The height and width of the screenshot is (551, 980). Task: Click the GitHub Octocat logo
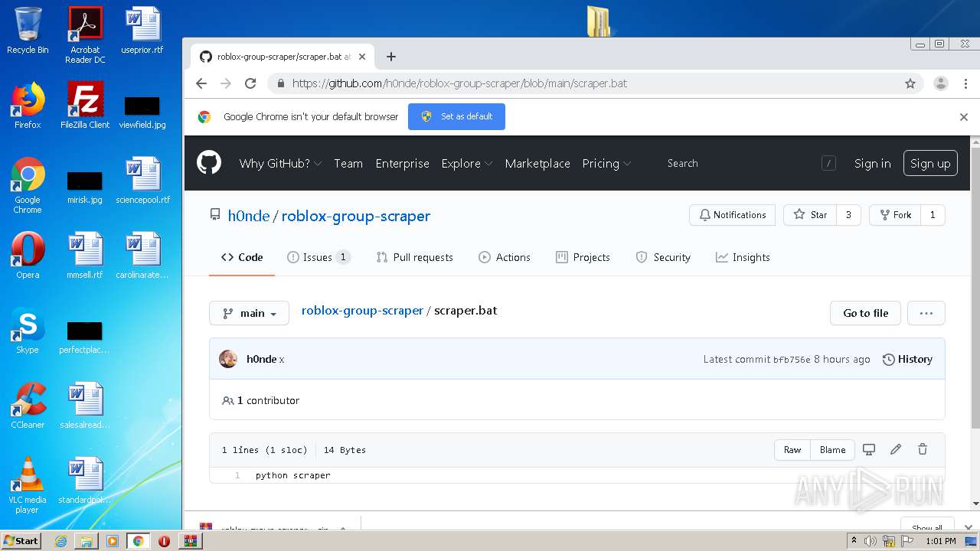208,163
